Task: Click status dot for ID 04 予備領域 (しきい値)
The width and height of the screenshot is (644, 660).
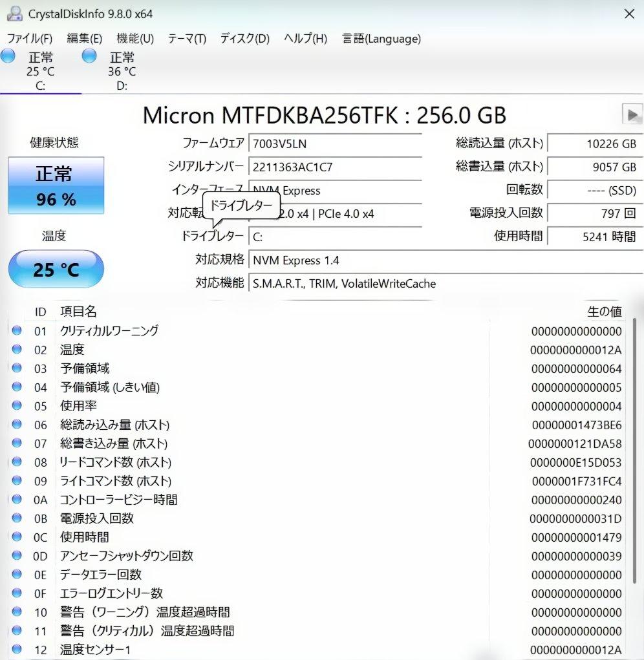Action: [17, 387]
